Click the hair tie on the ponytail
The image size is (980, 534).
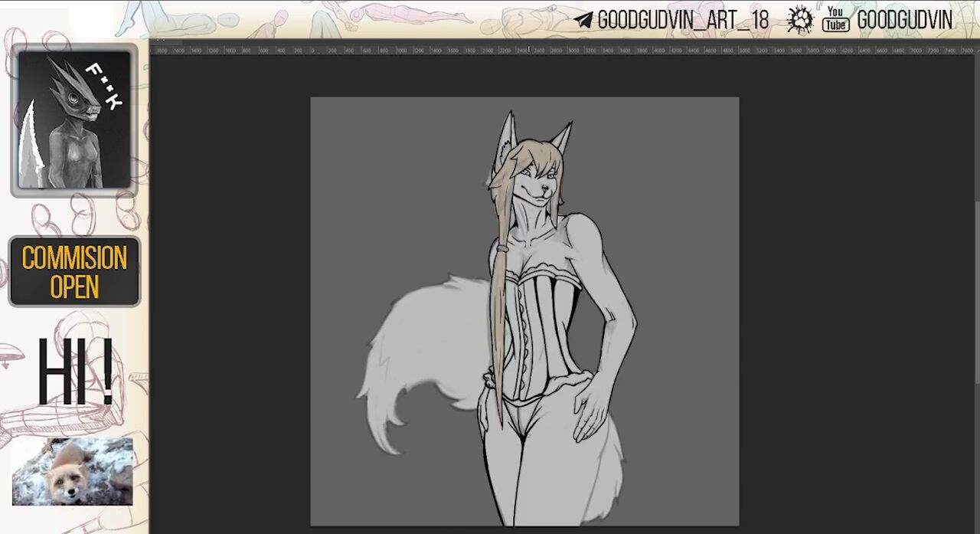pos(501,247)
